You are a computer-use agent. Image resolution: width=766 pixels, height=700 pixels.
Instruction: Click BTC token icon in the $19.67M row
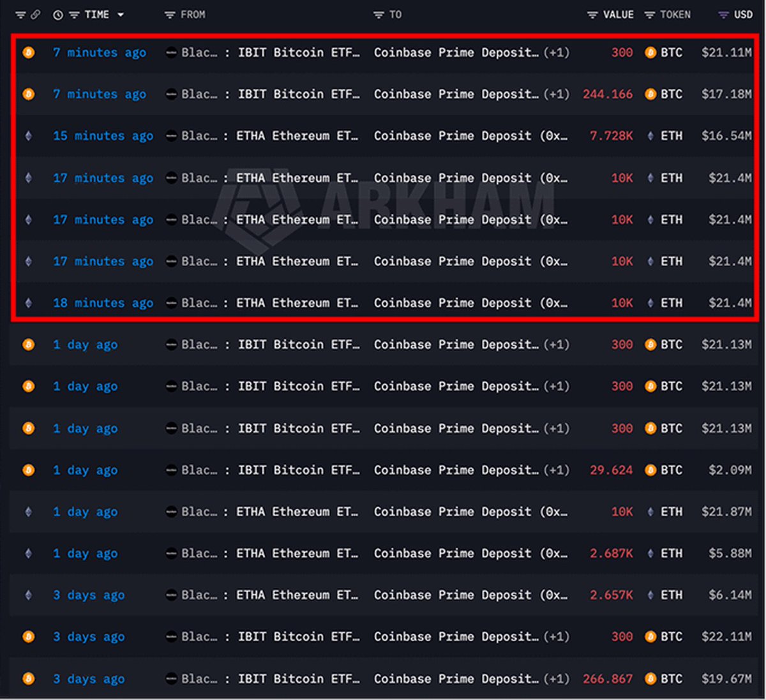coord(650,678)
